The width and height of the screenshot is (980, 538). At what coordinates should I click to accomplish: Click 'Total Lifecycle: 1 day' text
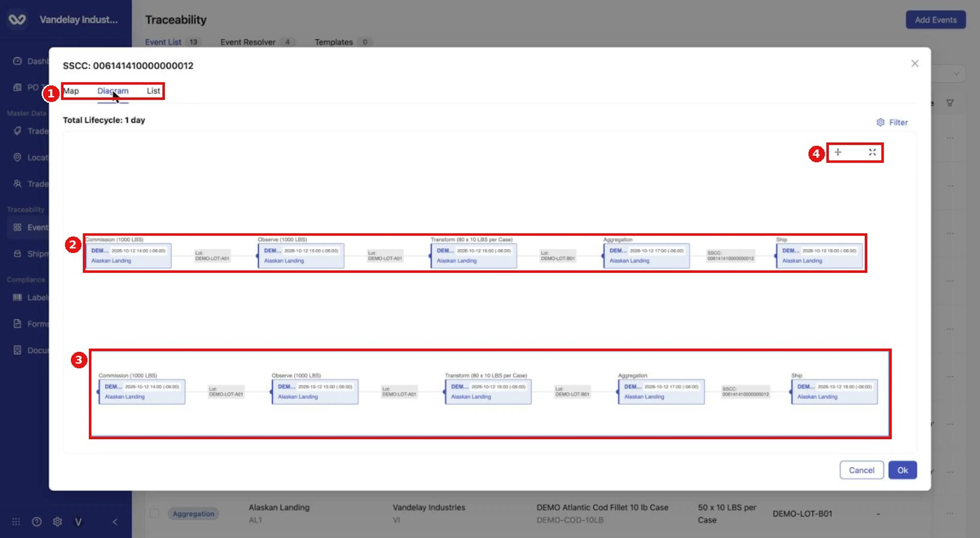104,120
